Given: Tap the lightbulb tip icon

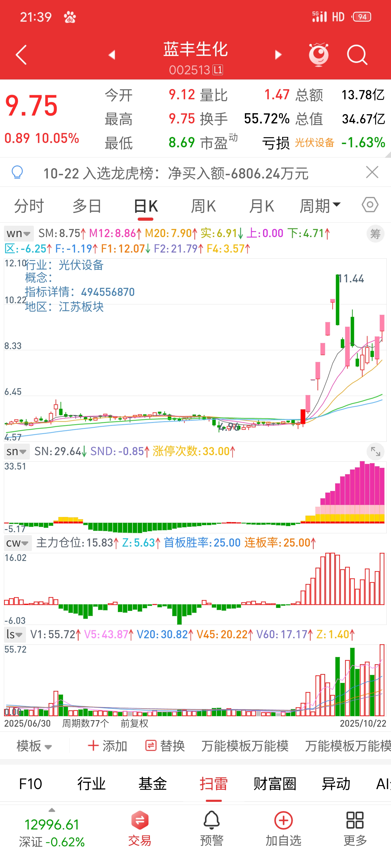Looking at the screenshot, I should (17, 173).
